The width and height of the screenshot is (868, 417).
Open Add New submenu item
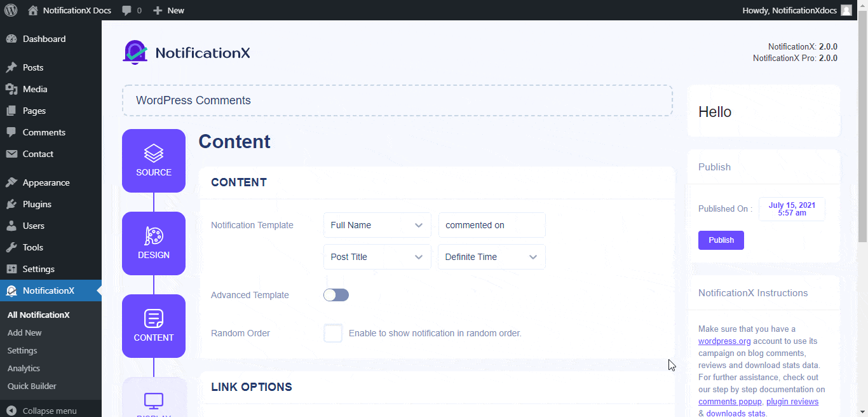coord(25,332)
